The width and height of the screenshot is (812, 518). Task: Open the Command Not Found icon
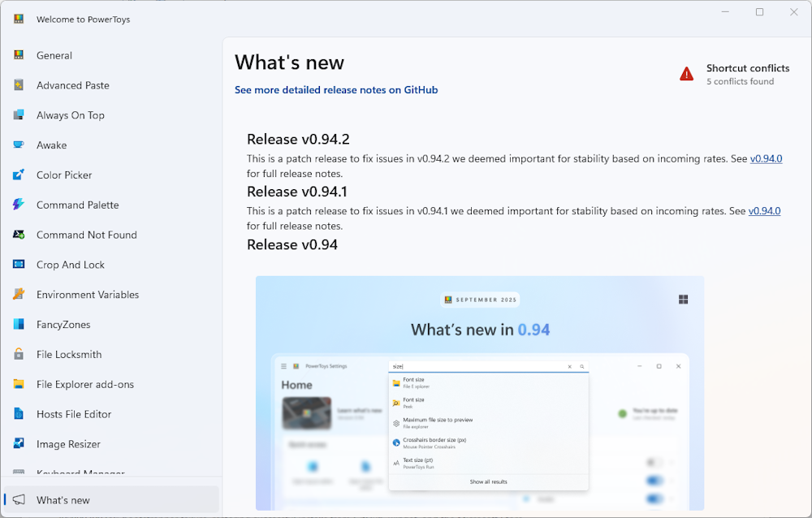click(19, 235)
